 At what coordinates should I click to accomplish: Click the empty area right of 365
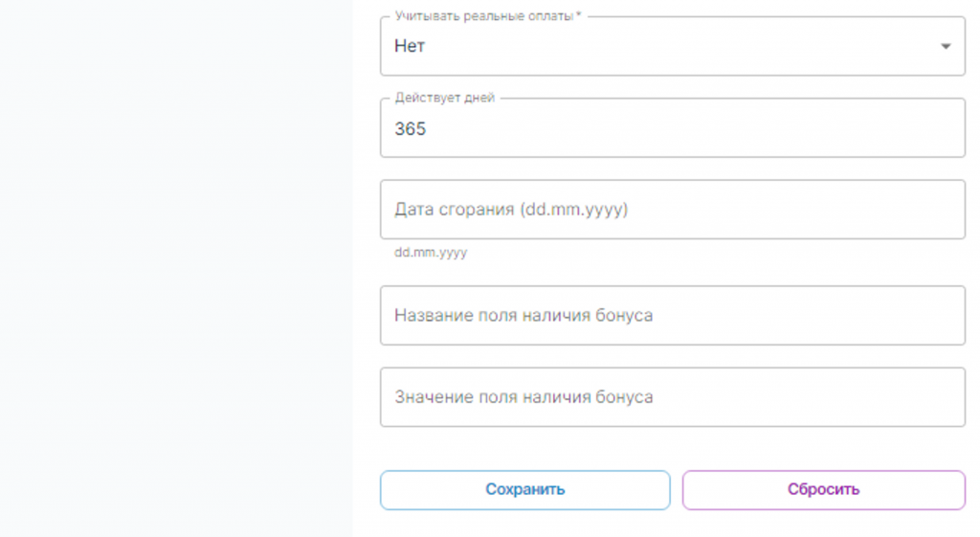tap(694, 129)
